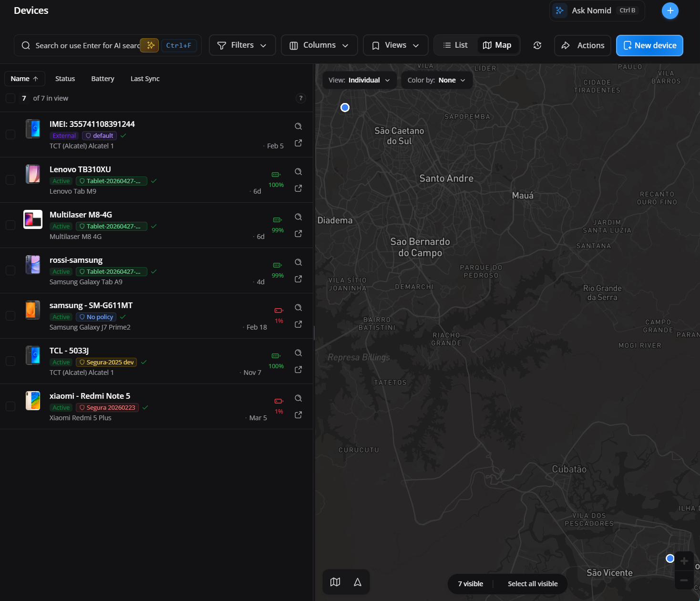Click the New device button

(649, 45)
